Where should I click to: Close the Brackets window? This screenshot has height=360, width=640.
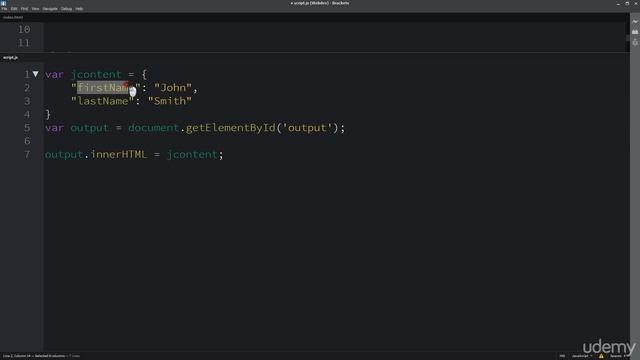636,3
